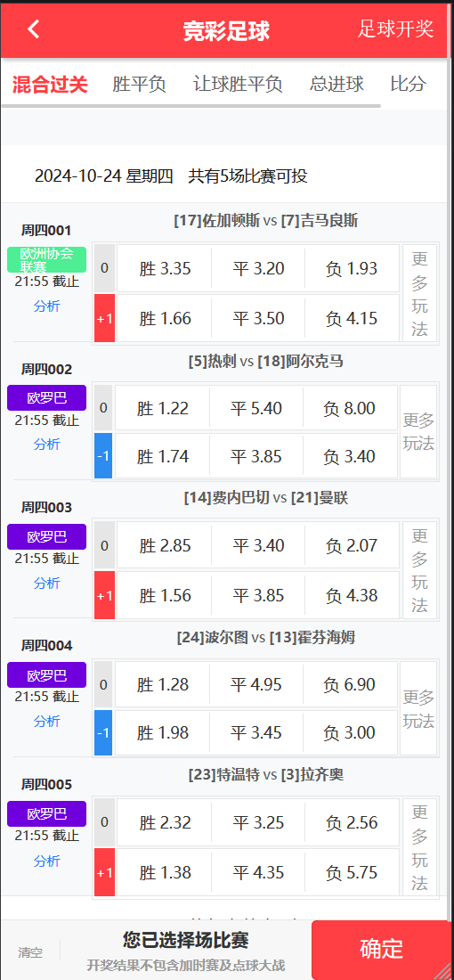Toggle 胜 3.35 odds for 佐加顿斯 match
Screen dimensions: 454x980
pos(164,269)
